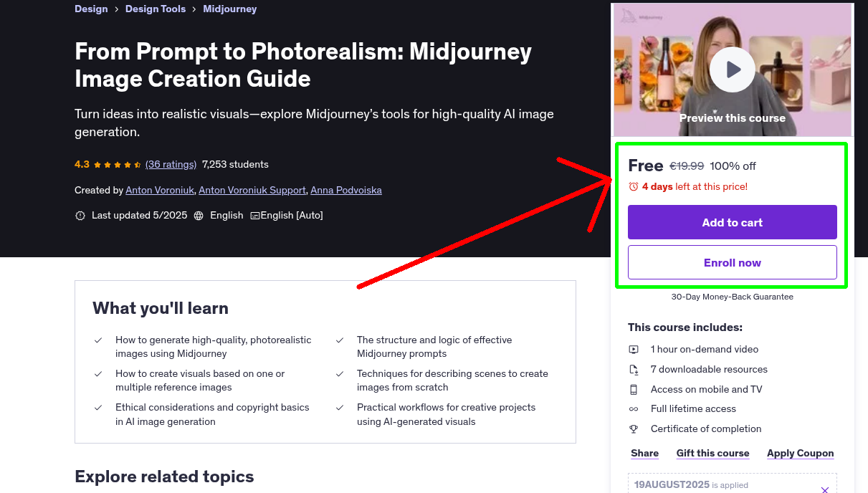Click the alarm clock icon
The height and width of the screenshot is (493, 868).
(633, 186)
